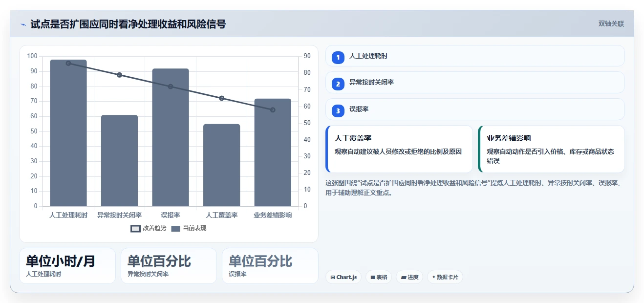644x303 pixels.
Task: Click the lightning icon beside the title
Action: (x=23, y=24)
